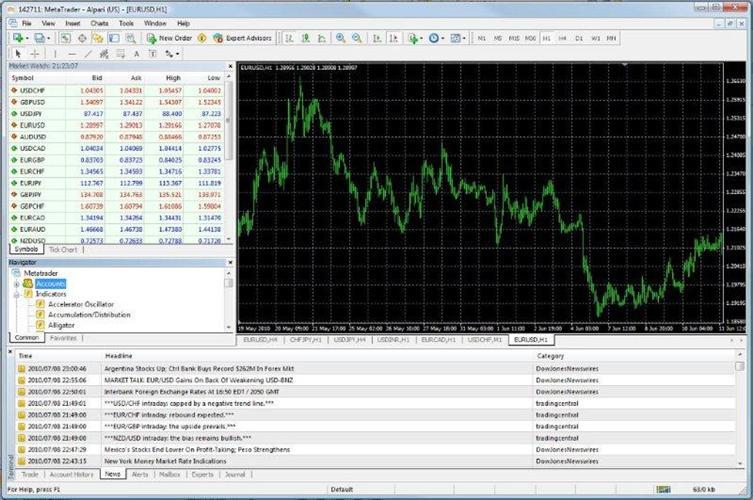Open the File menu
This screenshot has width=753, height=500.
(26, 23)
